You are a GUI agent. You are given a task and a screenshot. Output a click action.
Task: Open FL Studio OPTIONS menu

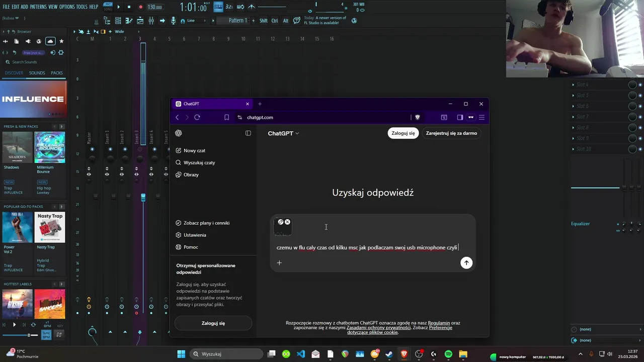[67, 7]
